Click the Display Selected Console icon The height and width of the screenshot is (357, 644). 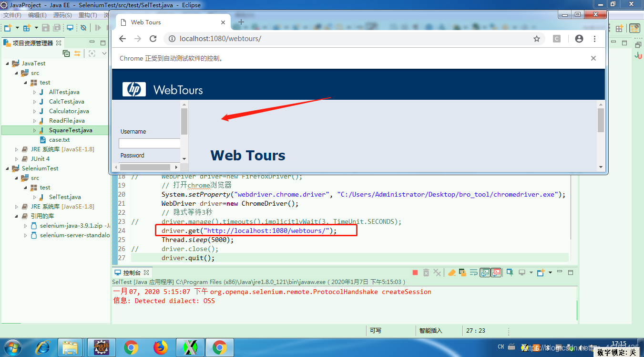click(522, 273)
